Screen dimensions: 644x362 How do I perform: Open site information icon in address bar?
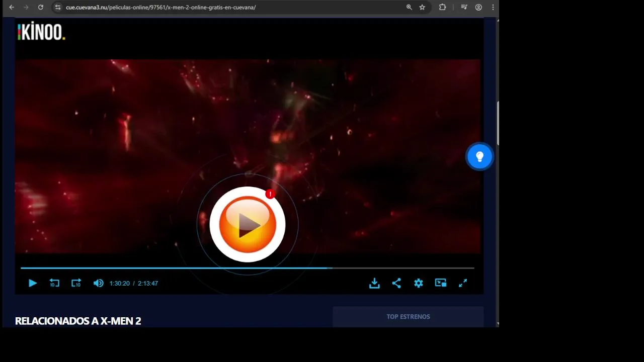click(58, 8)
